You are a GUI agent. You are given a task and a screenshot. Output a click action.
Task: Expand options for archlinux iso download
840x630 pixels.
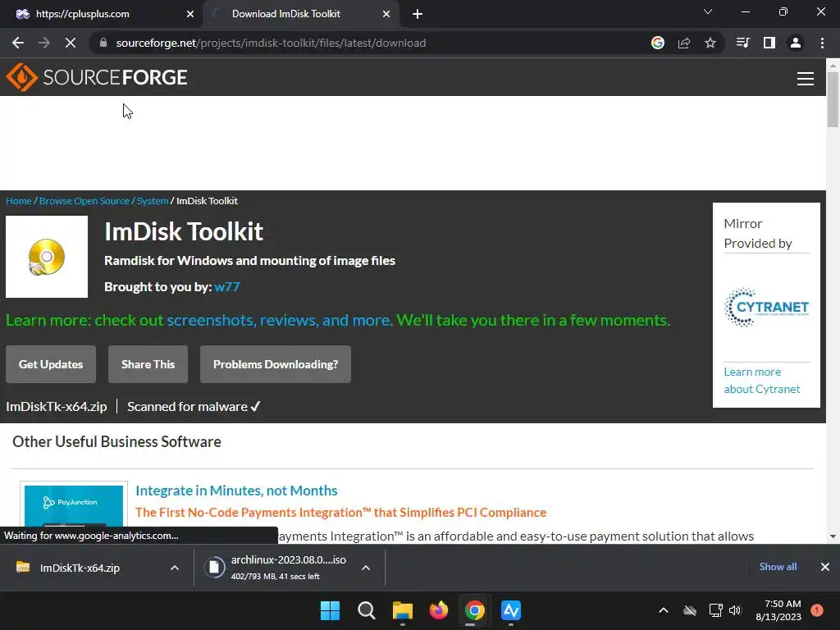pos(366,568)
